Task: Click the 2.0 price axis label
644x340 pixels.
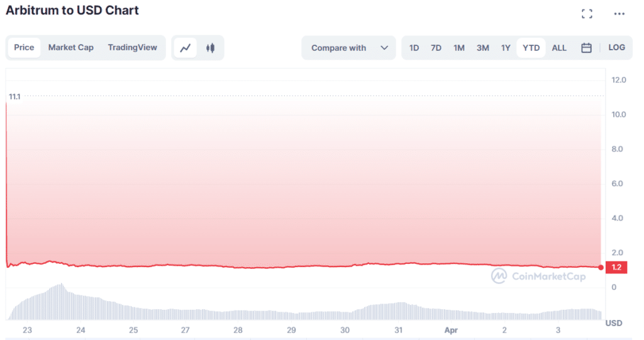Action: [x=618, y=253]
